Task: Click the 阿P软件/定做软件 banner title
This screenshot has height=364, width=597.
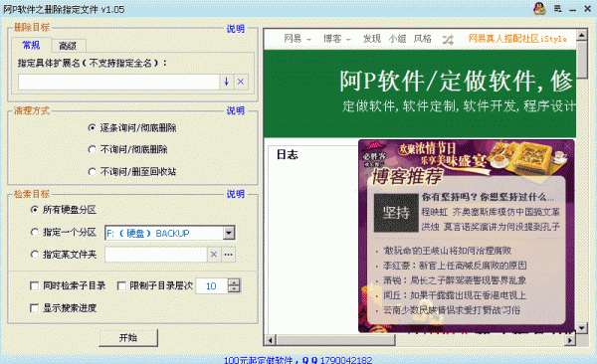Action: point(456,82)
